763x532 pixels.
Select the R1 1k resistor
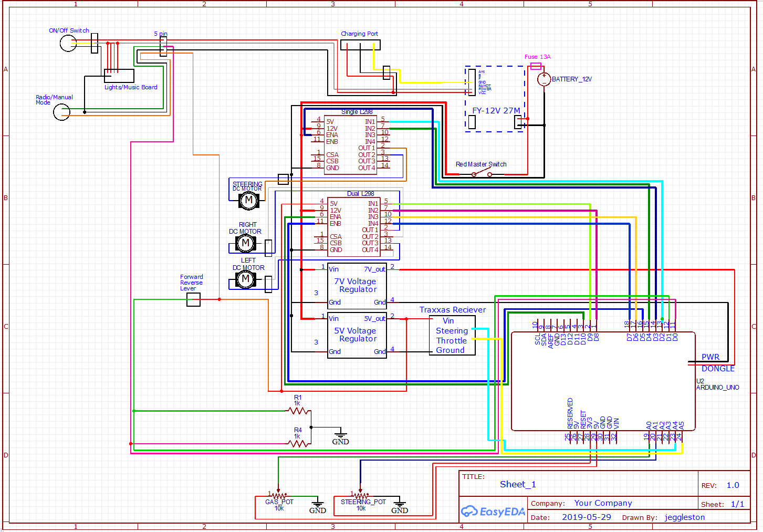click(298, 411)
